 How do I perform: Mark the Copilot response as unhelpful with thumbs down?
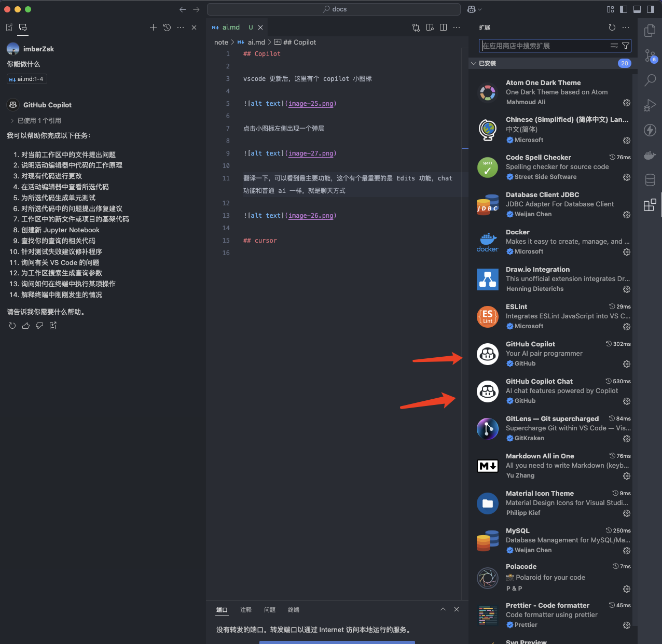tap(39, 326)
